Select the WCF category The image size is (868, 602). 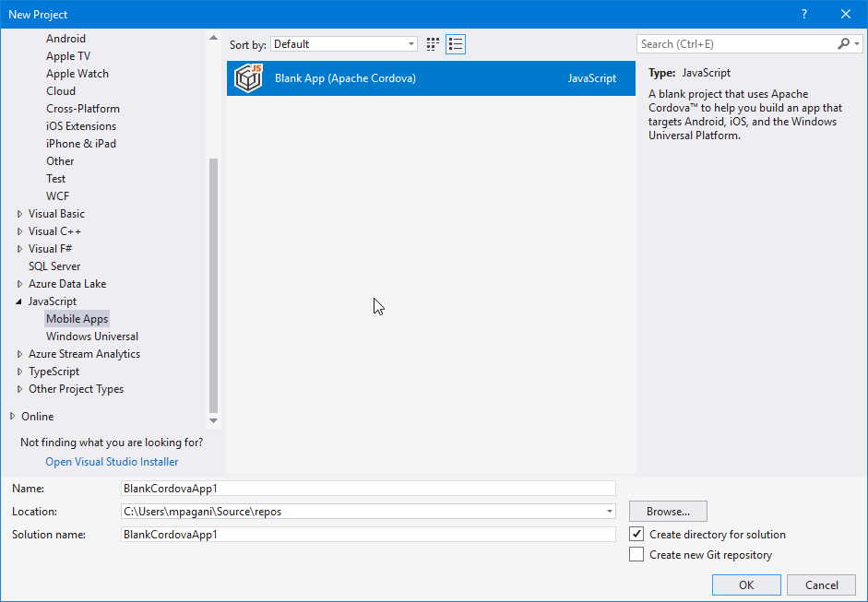(58, 196)
